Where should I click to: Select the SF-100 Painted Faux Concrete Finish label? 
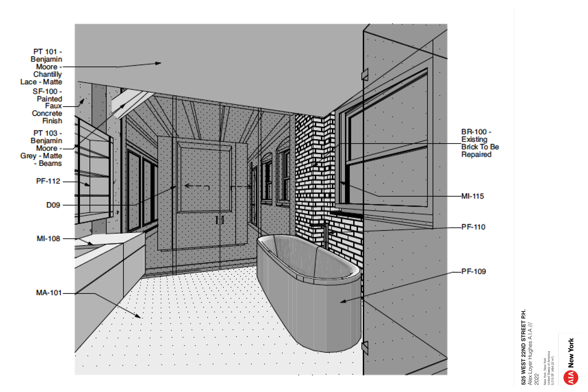coord(47,106)
